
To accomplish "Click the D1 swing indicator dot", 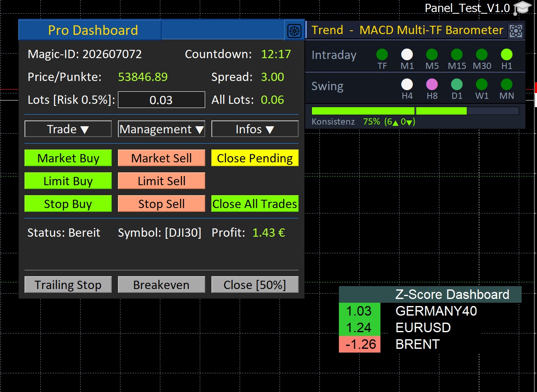I will 457,84.
